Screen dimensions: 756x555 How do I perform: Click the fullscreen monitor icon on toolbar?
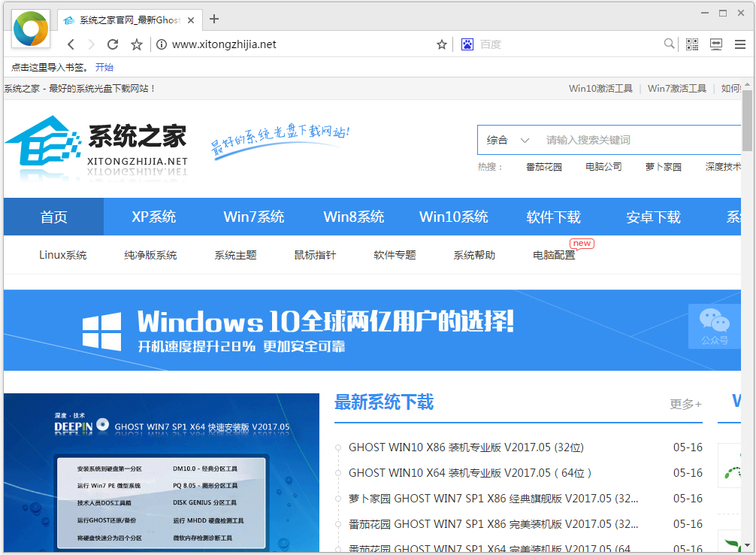715,44
